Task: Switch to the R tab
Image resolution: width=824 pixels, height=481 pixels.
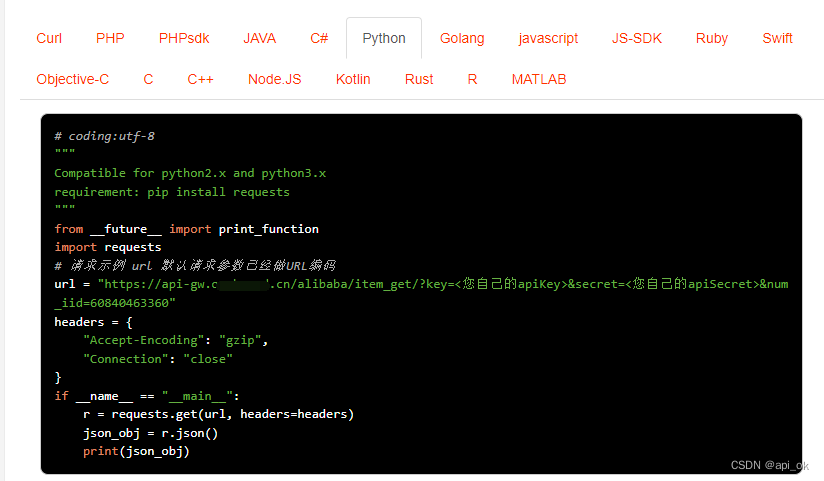Action: (472, 79)
